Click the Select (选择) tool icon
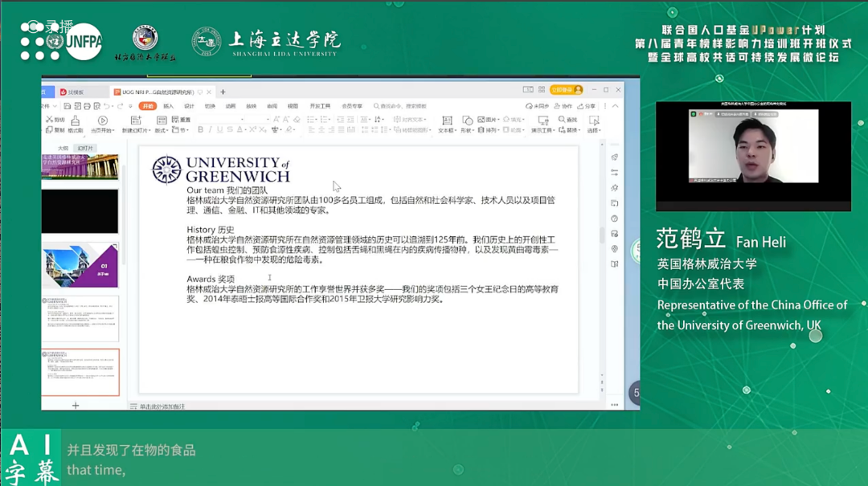This screenshot has height=486, width=868. [594, 120]
